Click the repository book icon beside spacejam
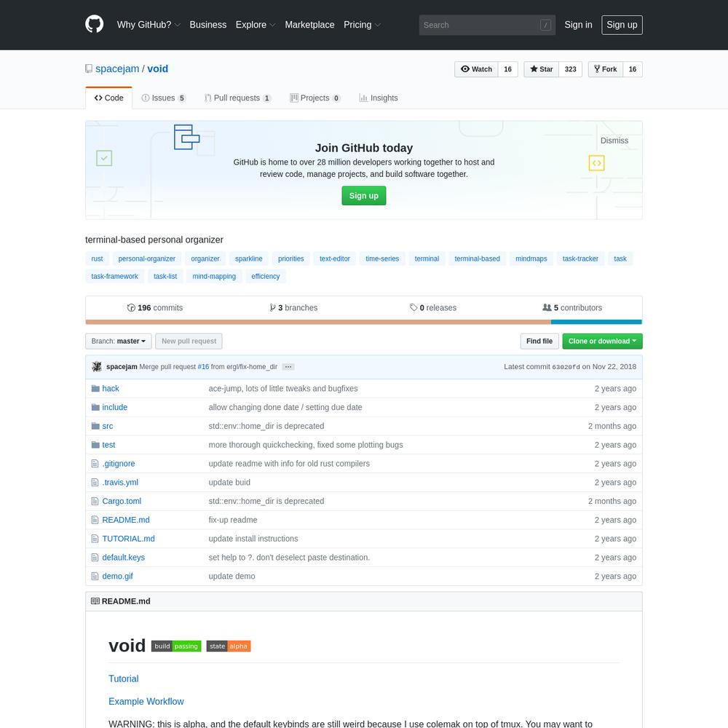 tap(89, 68)
